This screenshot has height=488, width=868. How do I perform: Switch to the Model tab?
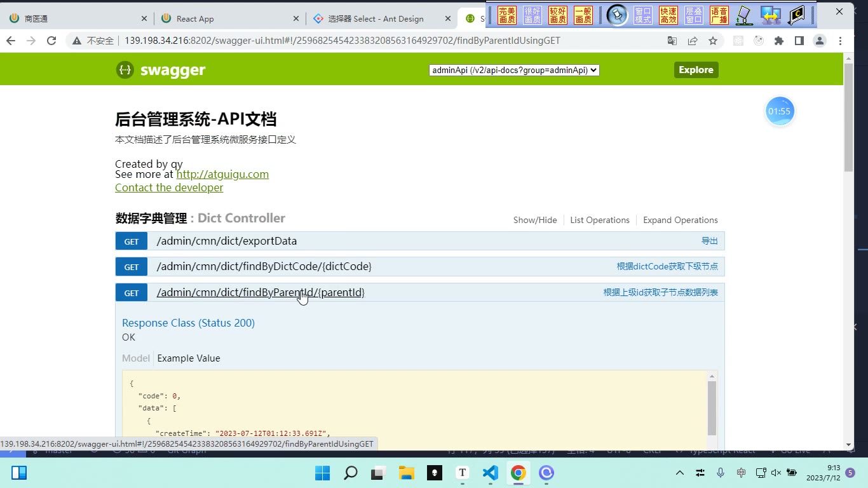[x=136, y=358]
